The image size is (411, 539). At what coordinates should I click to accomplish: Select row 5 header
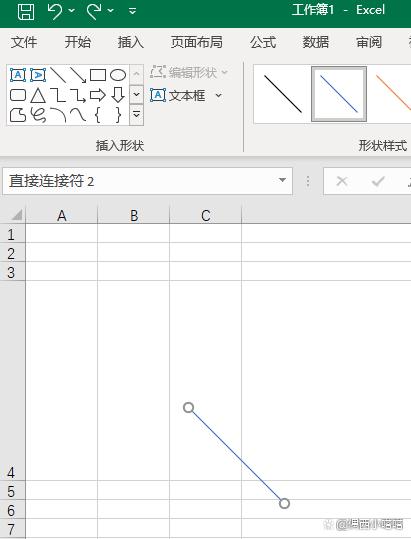coord(12,491)
